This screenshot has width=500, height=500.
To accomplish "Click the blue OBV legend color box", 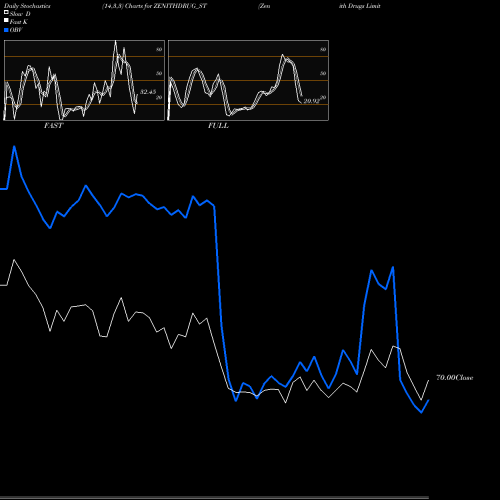I will tap(6, 30).
